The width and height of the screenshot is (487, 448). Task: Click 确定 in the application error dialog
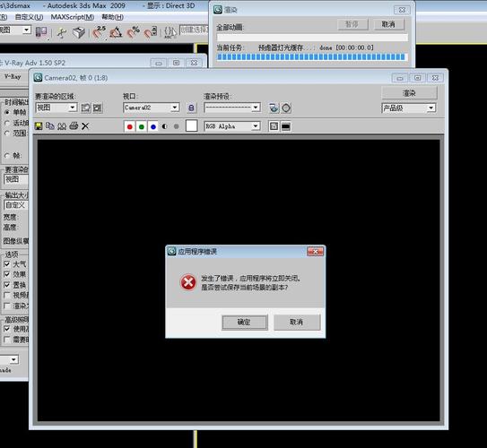[245, 322]
